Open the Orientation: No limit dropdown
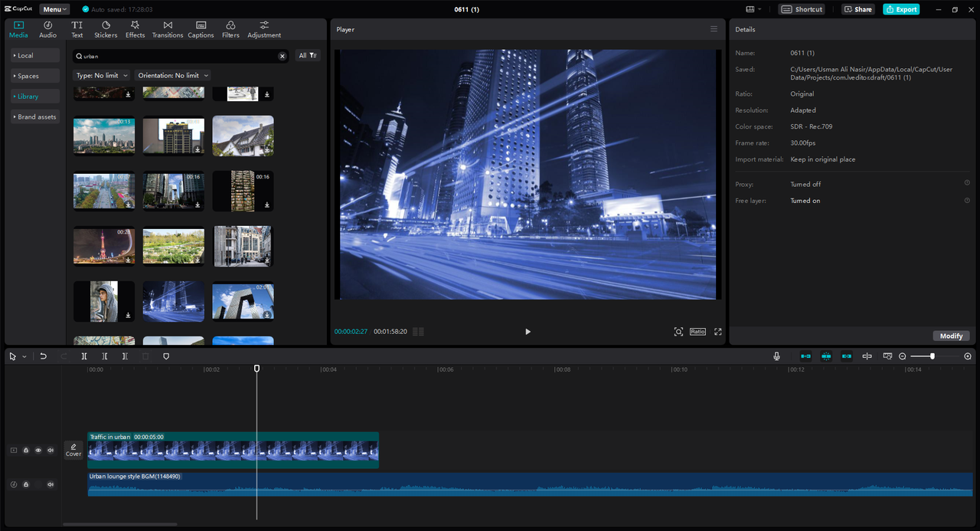980x531 pixels. (172, 75)
